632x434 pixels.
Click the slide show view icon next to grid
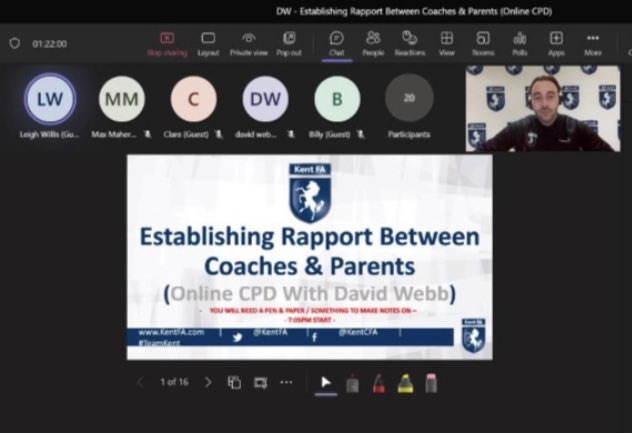click(260, 382)
